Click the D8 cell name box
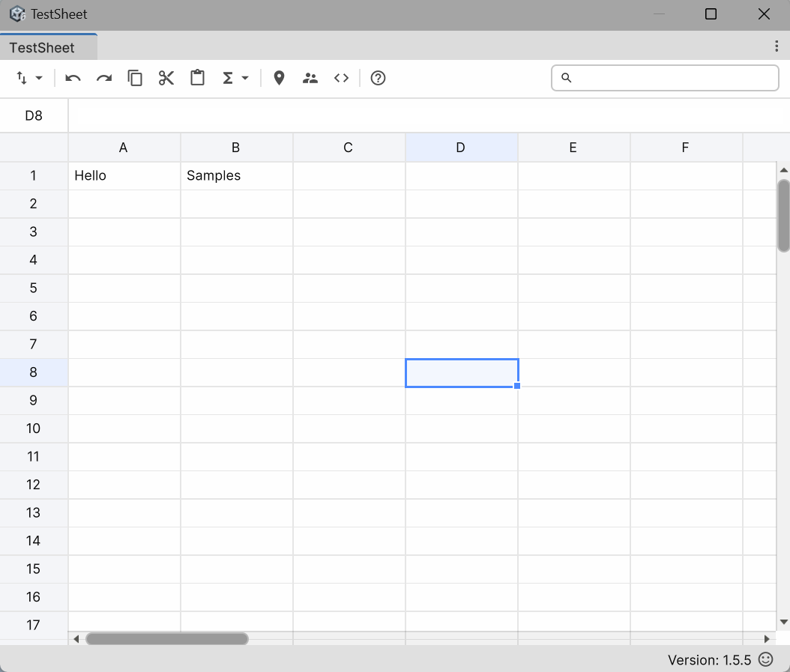This screenshot has width=790, height=672. tap(34, 116)
